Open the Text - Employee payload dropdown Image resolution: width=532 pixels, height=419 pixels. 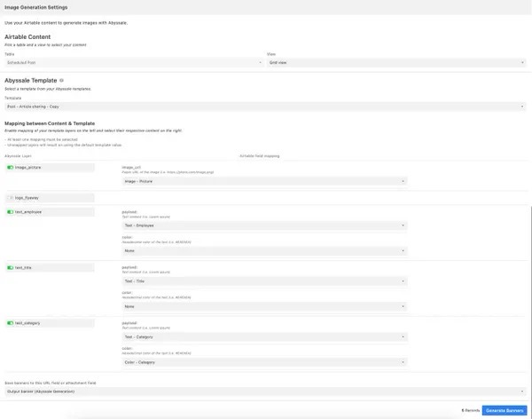pos(264,225)
